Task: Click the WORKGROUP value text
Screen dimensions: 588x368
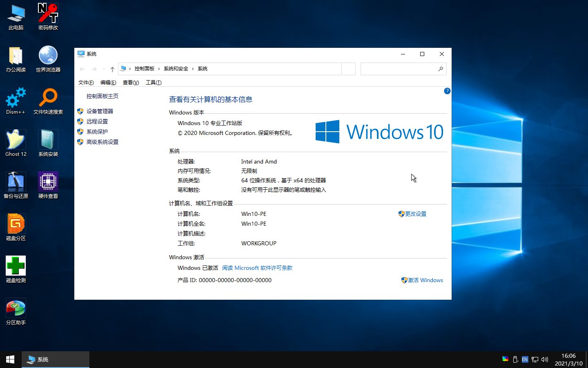Action: point(259,243)
